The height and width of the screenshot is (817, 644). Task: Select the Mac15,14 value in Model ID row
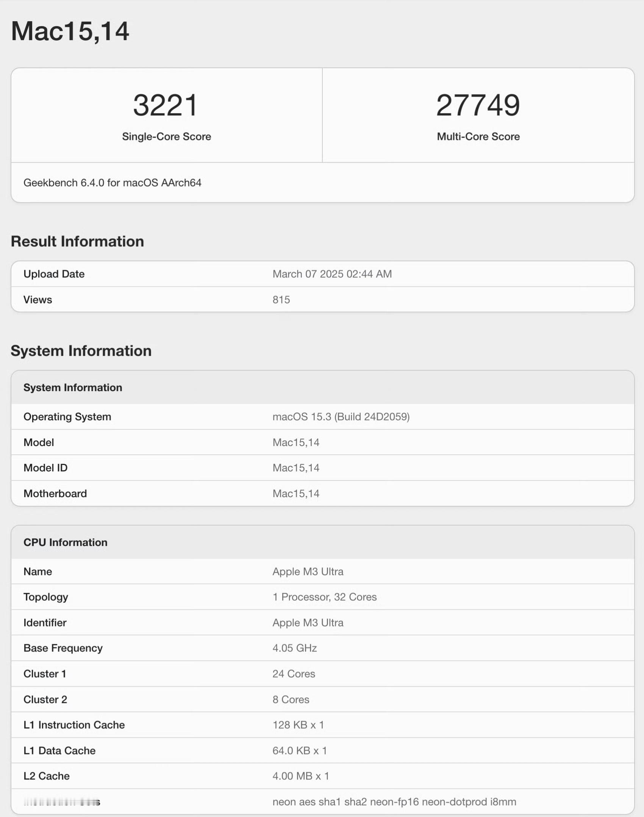point(296,468)
